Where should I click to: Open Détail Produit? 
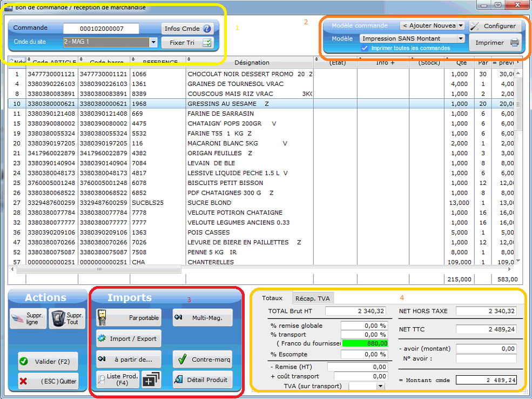pyautogui.click(x=203, y=380)
